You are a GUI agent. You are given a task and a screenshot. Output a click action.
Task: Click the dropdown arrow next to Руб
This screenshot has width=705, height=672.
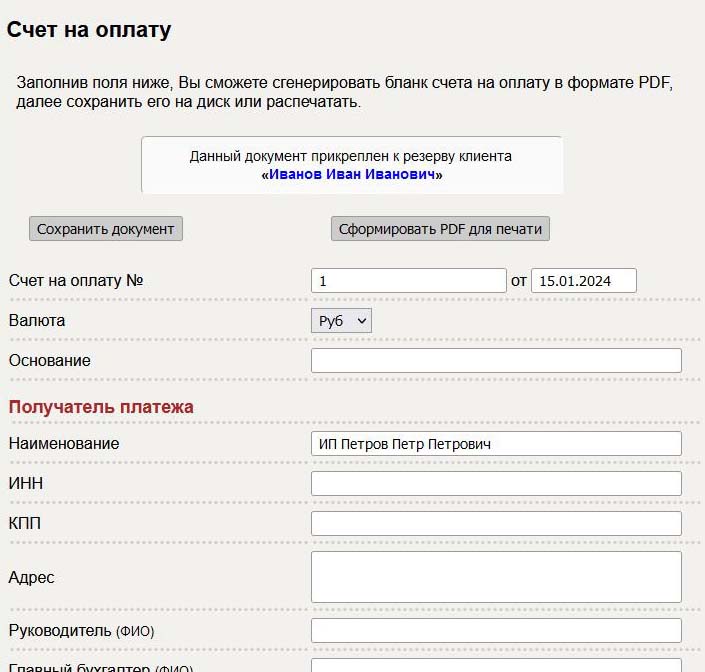(361, 321)
